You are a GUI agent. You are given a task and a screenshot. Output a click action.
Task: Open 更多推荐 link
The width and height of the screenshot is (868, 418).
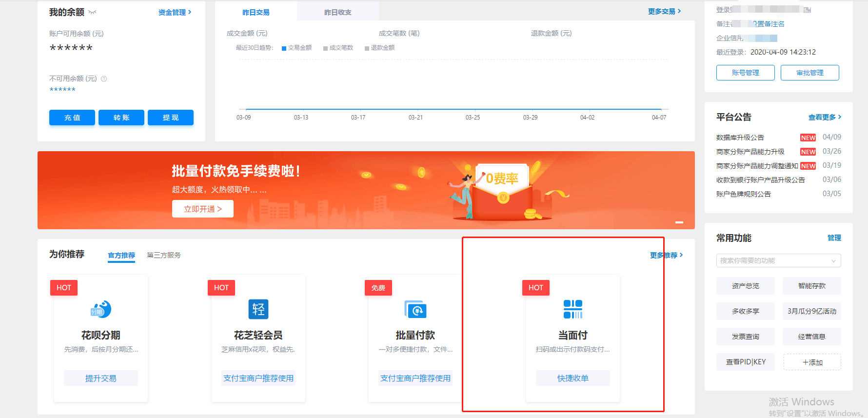click(667, 255)
